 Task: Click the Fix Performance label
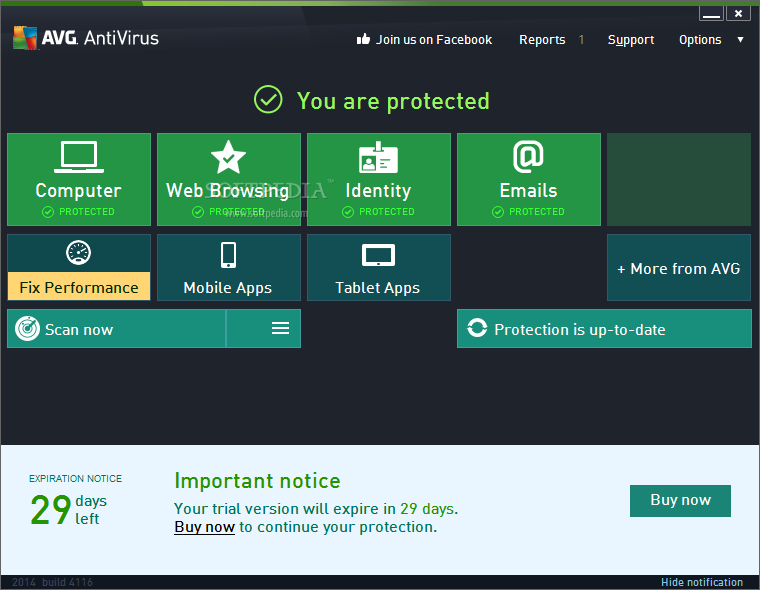pyautogui.click(x=79, y=287)
